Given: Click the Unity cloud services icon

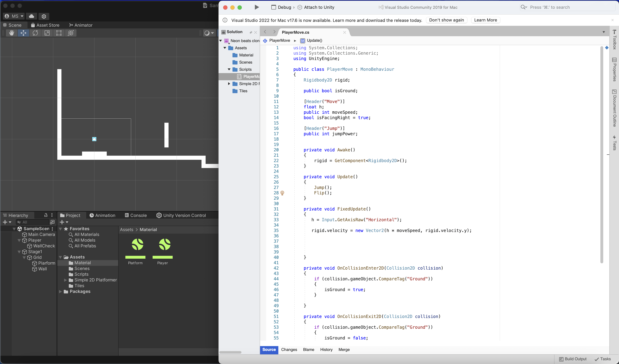Looking at the screenshot, I should [x=32, y=16].
